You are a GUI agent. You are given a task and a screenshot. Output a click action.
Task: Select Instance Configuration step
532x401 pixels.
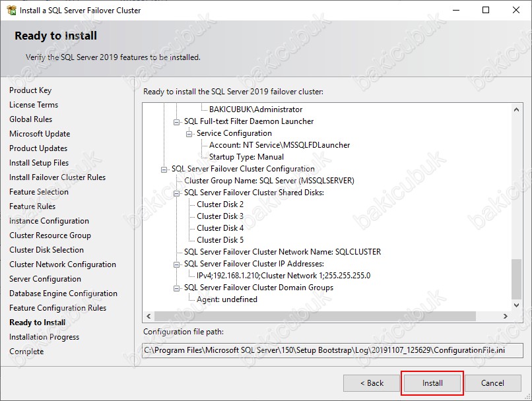[x=50, y=221]
